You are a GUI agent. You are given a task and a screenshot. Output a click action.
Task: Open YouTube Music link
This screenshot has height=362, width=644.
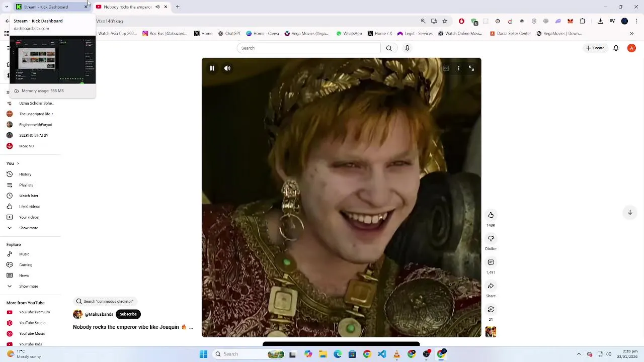(32, 334)
